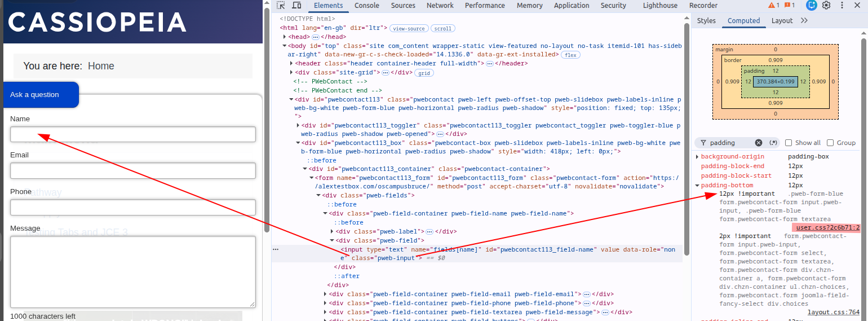Open the DevTools three-dot menu
Screen dimensions: 868x321
(841, 6)
